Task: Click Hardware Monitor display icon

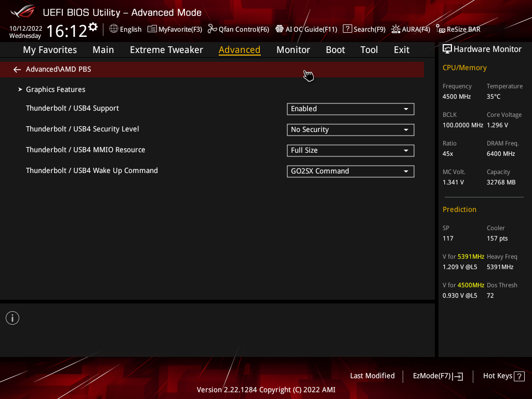Action: point(447,49)
